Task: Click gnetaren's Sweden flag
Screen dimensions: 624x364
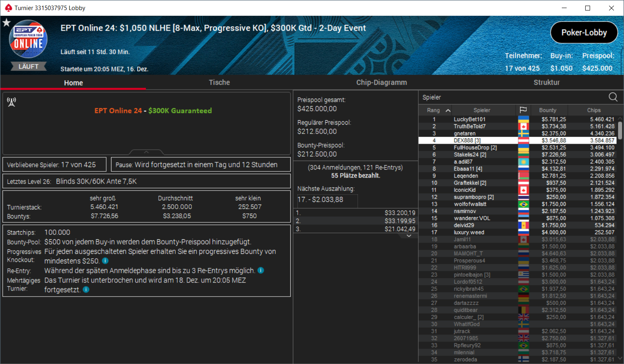Action: click(x=523, y=134)
